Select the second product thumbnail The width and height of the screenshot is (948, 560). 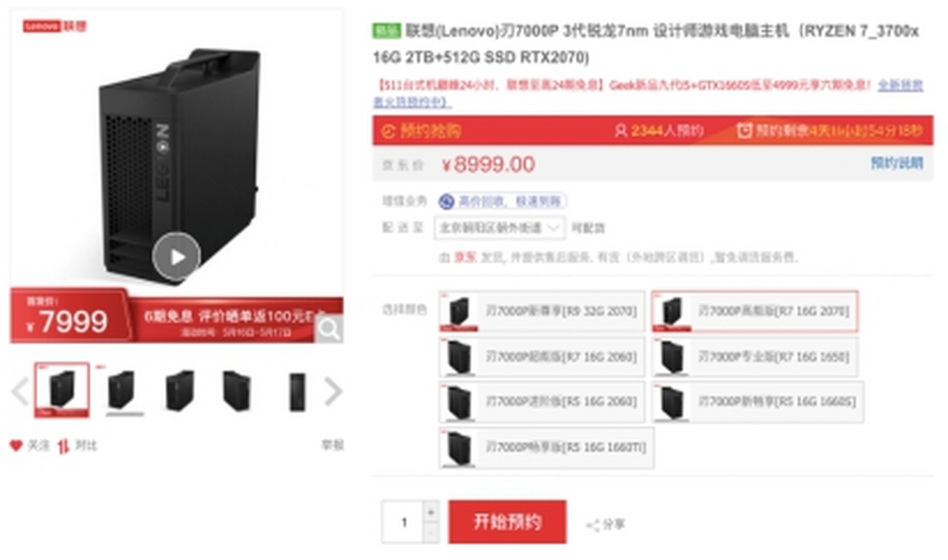(x=122, y=390)
